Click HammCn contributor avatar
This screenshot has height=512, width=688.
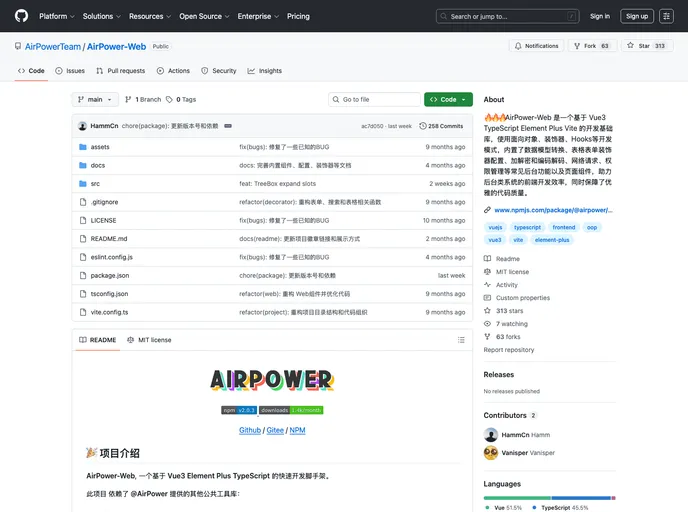(x=491, y=435)
